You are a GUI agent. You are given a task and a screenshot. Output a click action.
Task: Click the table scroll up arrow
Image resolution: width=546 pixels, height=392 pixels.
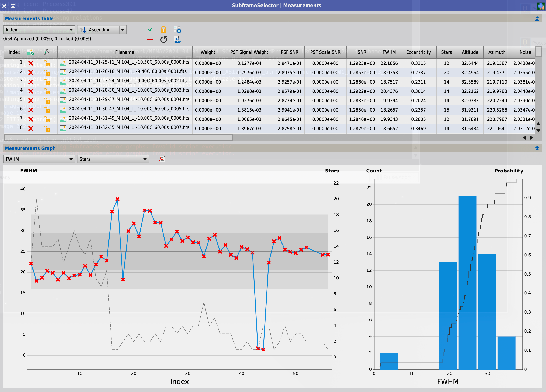tap(539, 124)
